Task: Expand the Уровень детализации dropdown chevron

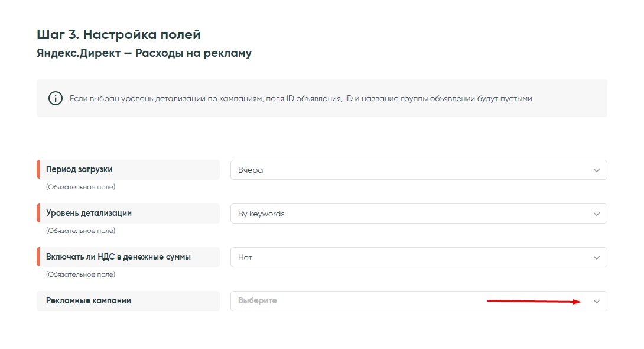Action: (x=596, y=214)
